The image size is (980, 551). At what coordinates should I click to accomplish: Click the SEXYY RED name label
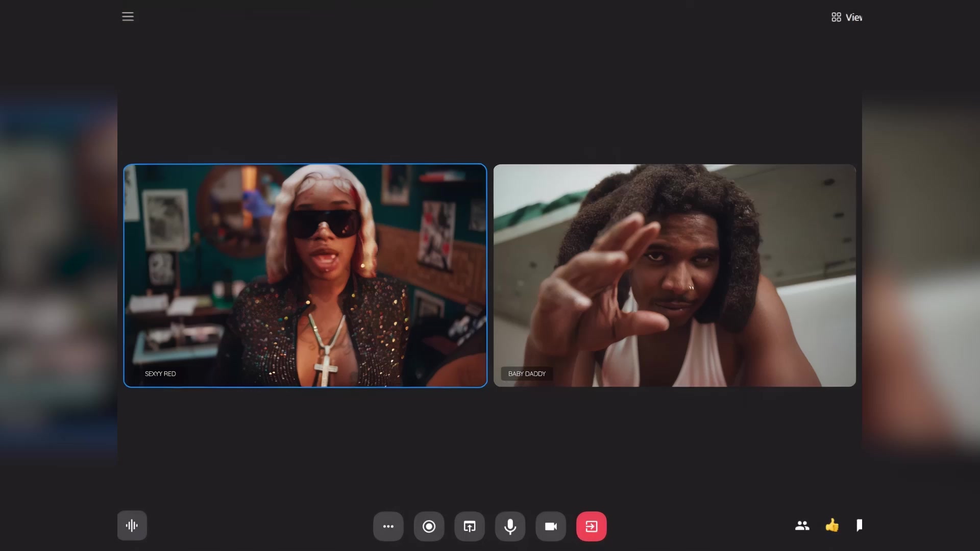pos(160,373)
